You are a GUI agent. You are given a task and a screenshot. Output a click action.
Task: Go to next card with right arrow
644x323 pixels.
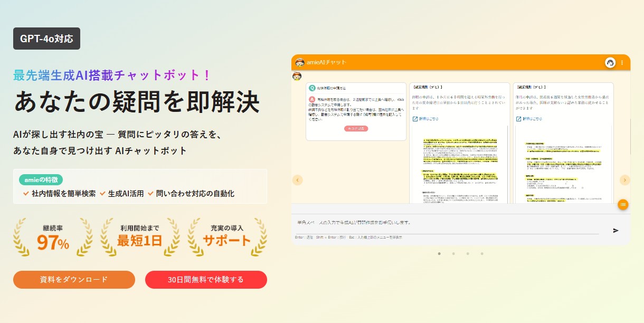[624, 180]
